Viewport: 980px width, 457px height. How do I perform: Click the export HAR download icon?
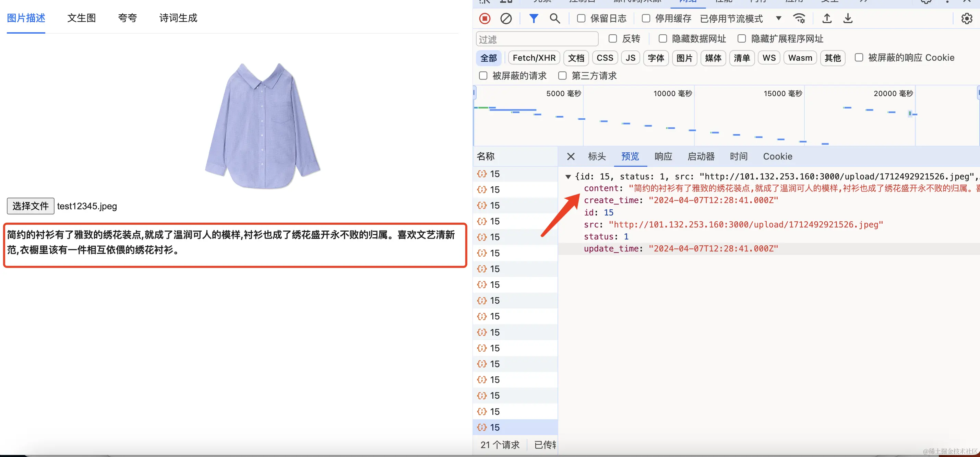848,18
